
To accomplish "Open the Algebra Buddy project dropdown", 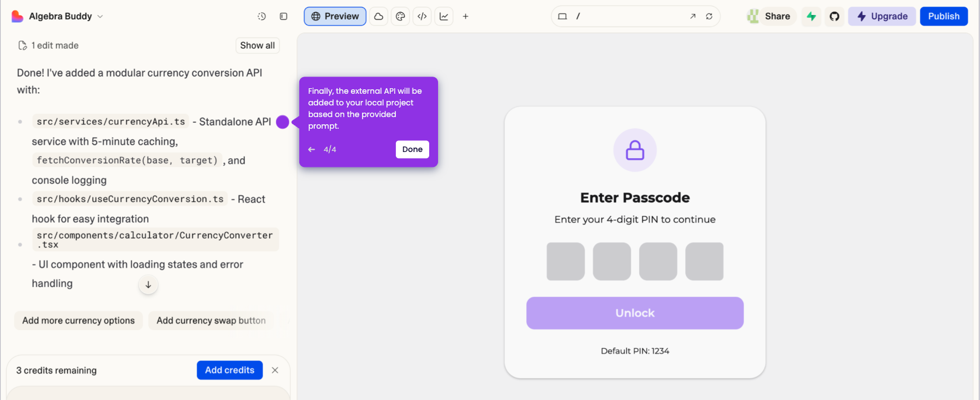I will [x=66, y=17].
